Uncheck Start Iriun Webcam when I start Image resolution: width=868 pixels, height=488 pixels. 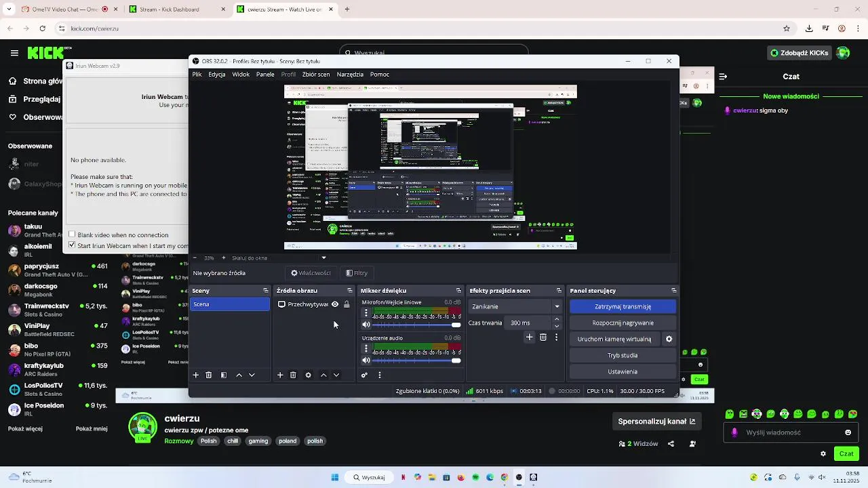coord(72,245)
